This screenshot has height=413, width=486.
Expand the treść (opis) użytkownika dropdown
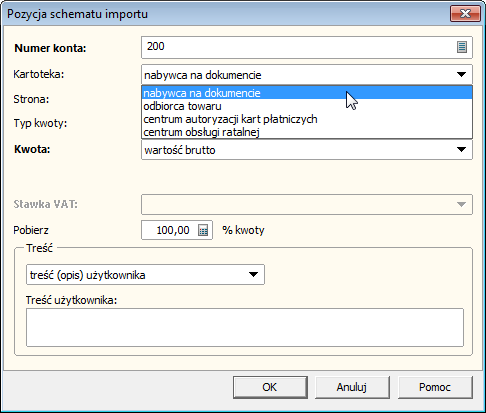click(254, 275)
